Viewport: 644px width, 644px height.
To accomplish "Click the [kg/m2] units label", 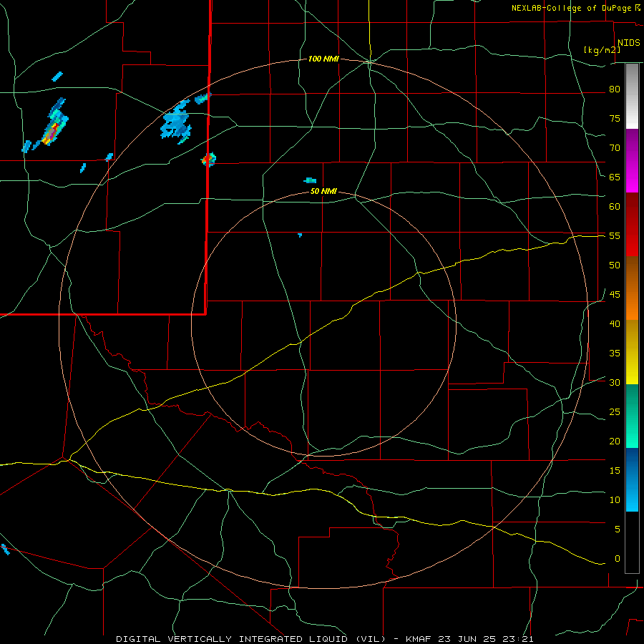I will tap(602, 50).
